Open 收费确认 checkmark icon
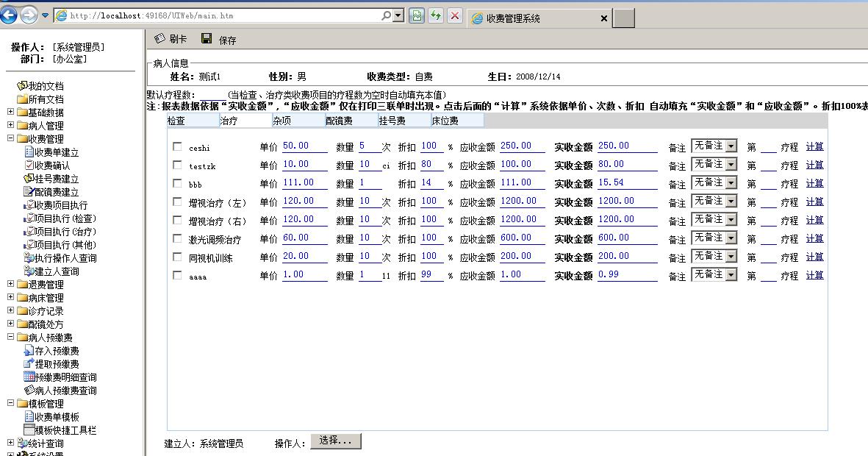Image resolution: width=868 pixels, height=456 pixels. [29, 165]
